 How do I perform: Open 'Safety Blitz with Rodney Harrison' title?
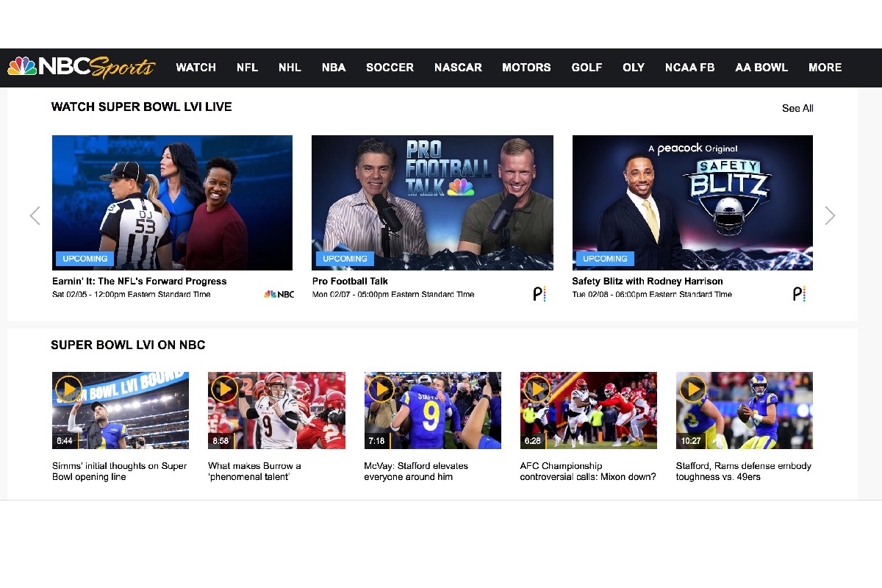(x=648, y=282)
